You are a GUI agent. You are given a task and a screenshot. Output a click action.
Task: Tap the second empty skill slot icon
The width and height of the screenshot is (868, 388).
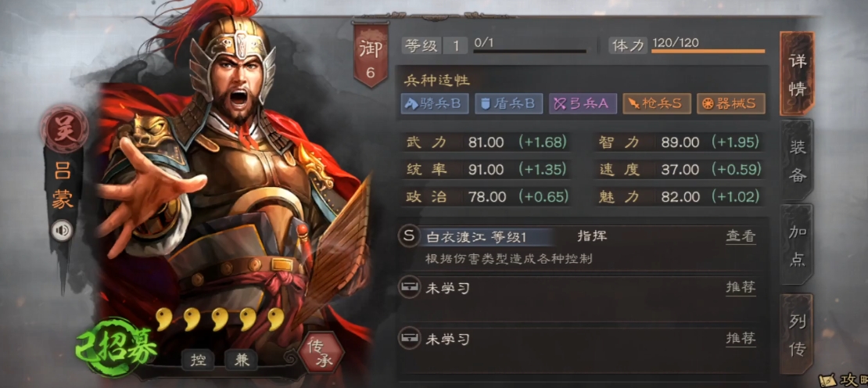point(408,337)
